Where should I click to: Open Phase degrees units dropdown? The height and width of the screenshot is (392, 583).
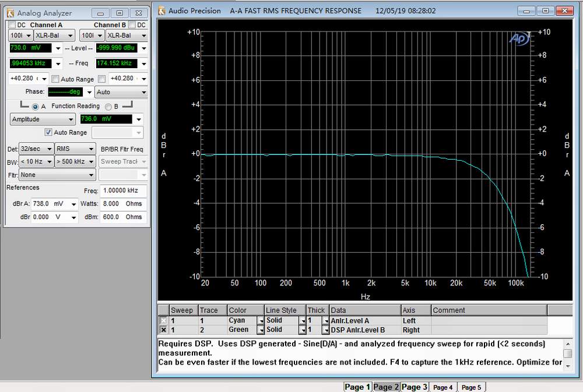(89, 92)
